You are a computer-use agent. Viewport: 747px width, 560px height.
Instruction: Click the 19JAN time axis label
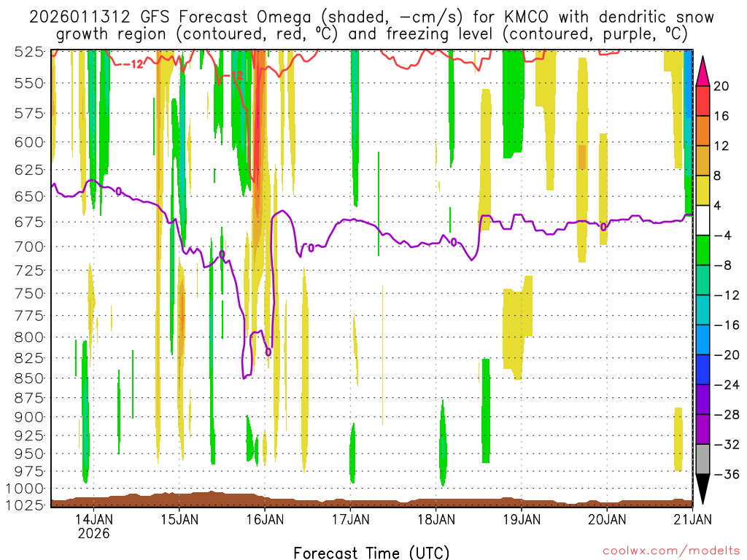[x=521, y=519]
